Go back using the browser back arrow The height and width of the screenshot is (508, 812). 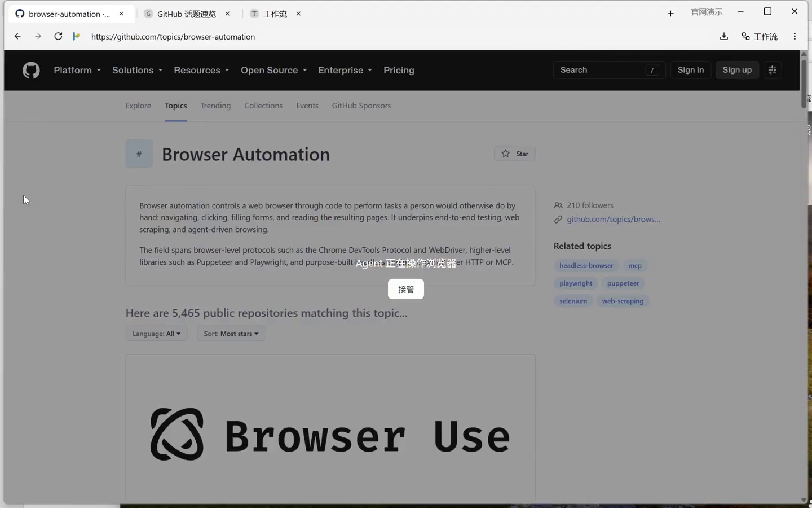coord(17,36)
